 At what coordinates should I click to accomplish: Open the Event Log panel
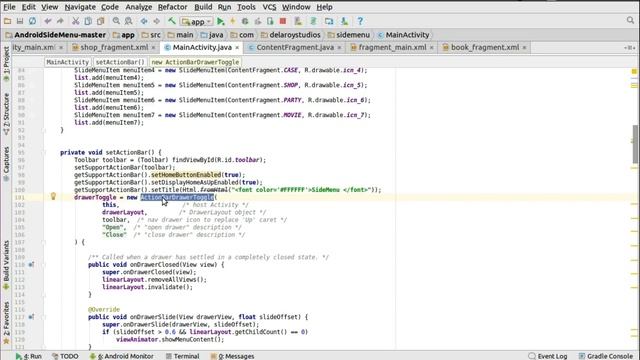(x=548, y=356)
